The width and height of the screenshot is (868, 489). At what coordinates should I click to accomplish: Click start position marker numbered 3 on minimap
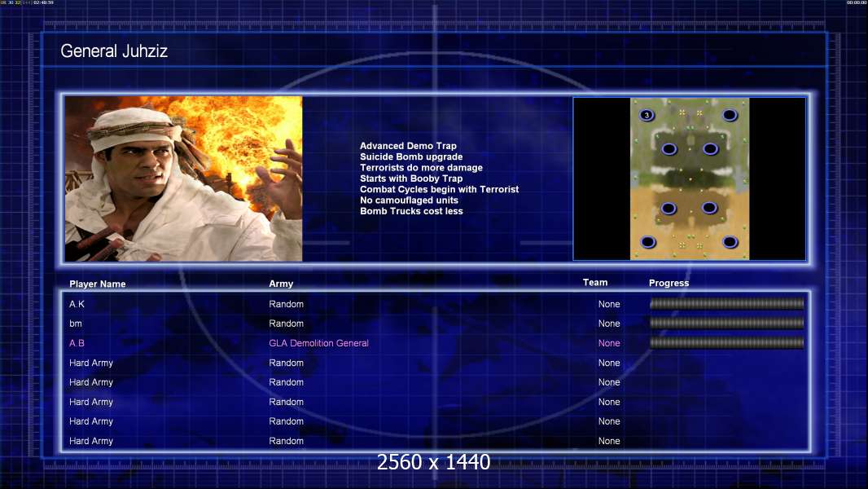click(x=647, y=115)
